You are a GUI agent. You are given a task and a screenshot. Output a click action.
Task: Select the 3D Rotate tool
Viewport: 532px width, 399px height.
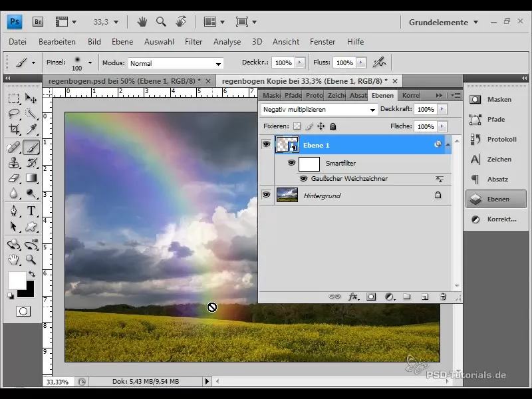[14, 244]
